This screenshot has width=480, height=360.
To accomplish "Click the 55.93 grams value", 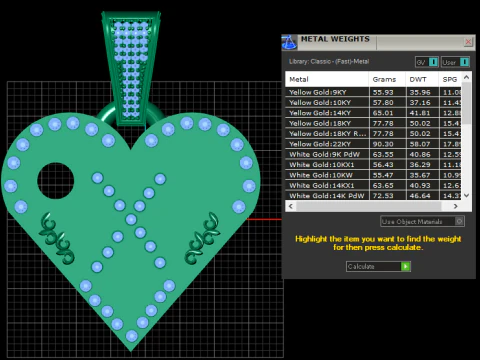I will pyautogui.click(x=383, y=92).
